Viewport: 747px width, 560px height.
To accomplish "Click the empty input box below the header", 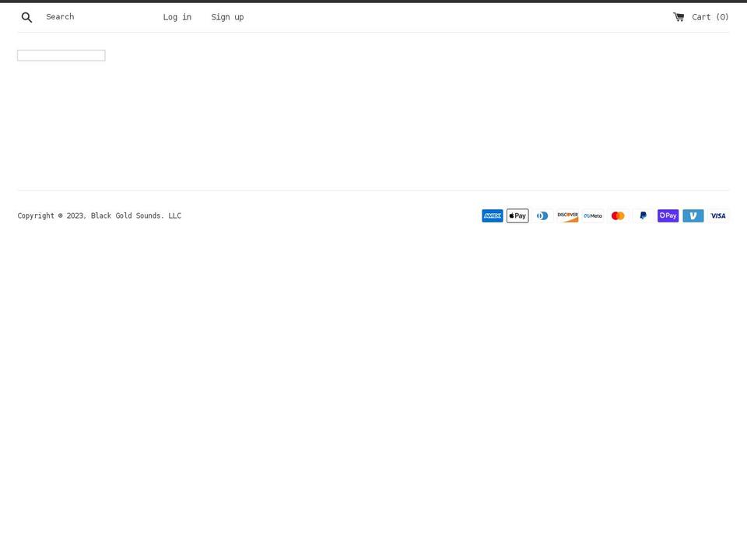I will tap(61, 54).
